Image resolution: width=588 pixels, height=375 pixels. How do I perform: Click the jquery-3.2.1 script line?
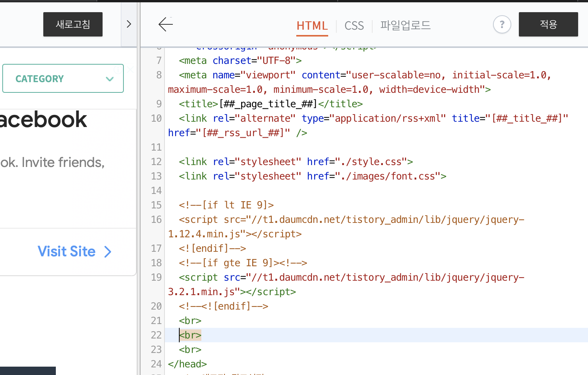pyautogui.click(x=346, y=284)
